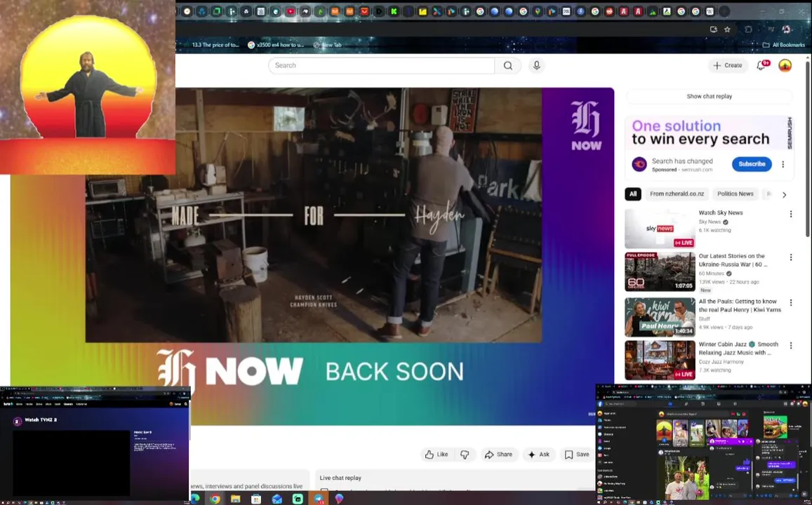Screen dimensions: 812x505
Task: Open the Mail app from the taskbar
Action: 277,499
